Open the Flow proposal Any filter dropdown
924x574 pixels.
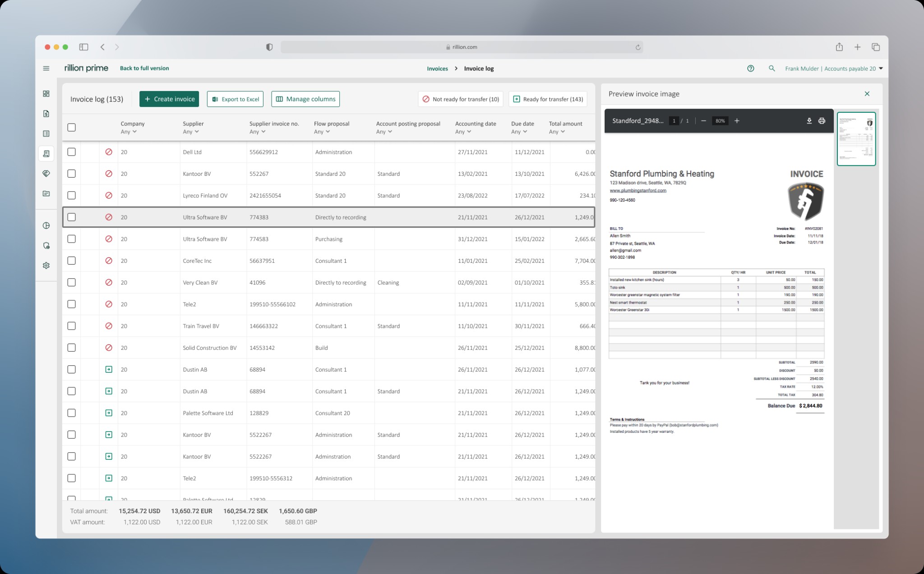(x=322, y=132)
